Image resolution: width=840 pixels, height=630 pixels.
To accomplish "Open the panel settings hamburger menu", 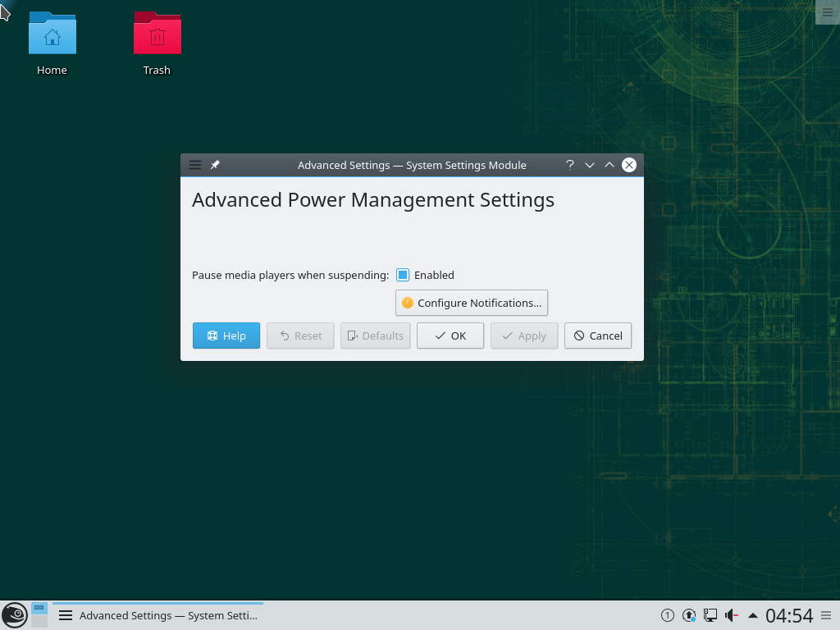I will coord(826,615).
